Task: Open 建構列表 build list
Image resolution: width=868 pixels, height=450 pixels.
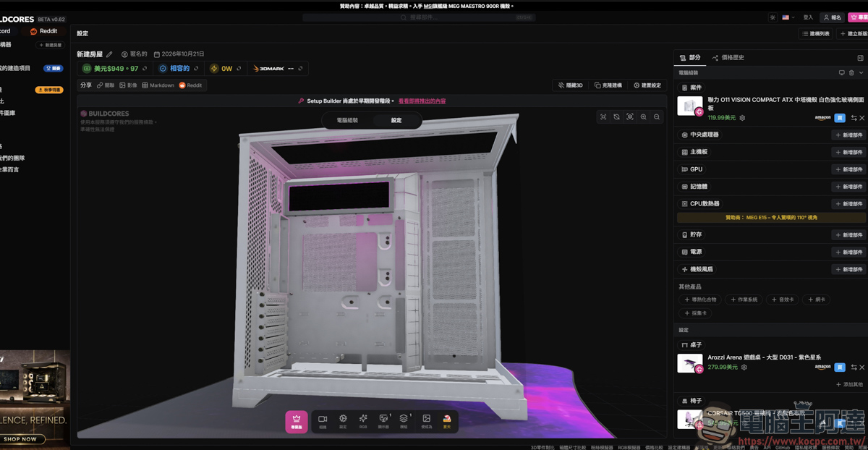Action: pyautogui.click(x=816, y=34)
